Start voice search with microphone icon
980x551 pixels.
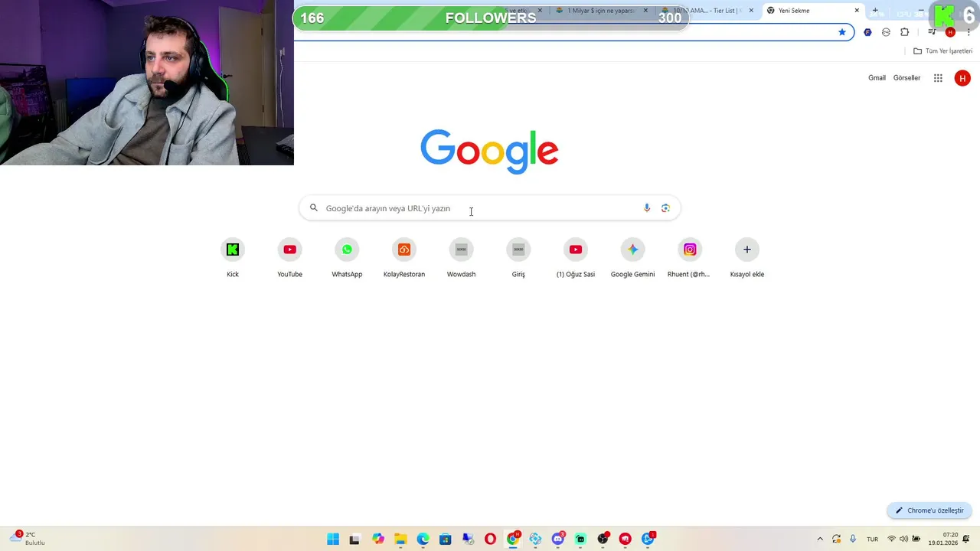tap(647, 208)
